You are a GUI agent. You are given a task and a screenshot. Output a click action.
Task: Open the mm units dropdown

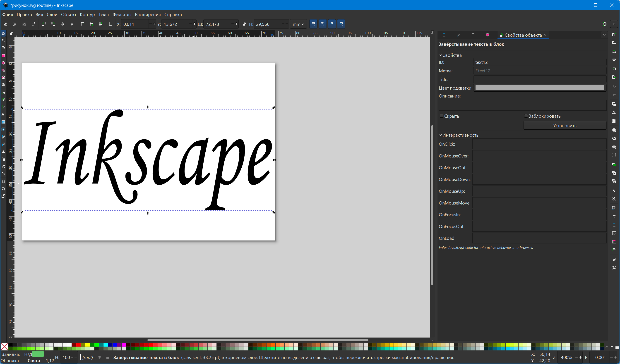(x=298, y=24)
